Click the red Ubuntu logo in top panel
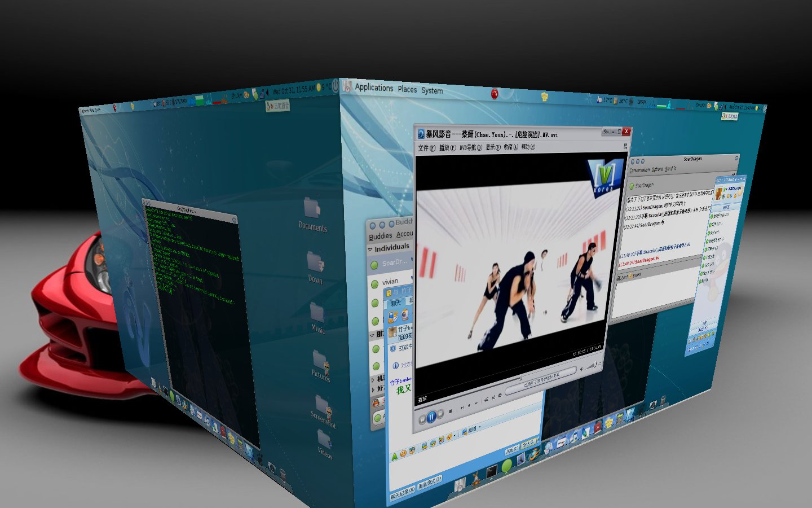Screen dimensions: 812x508 click(495, 94)
